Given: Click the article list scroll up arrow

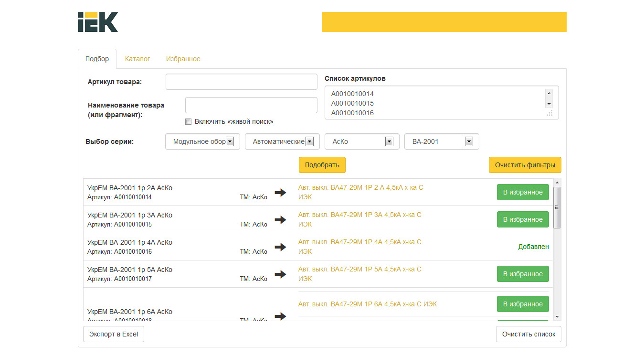Looking at the screenshot, I should (549, 93).
